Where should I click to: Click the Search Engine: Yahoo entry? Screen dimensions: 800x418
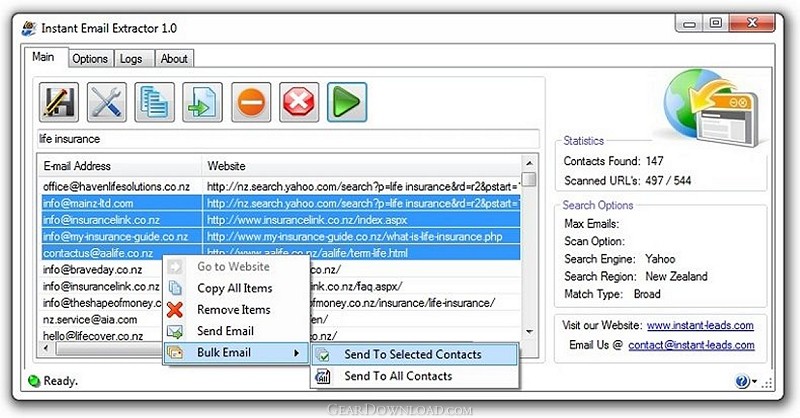619,259
